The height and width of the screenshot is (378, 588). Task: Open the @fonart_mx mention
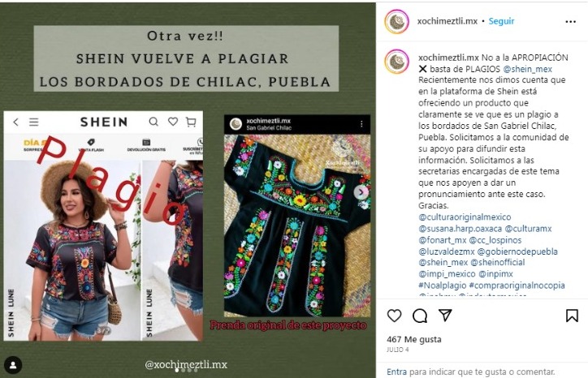tap(443, 240)
